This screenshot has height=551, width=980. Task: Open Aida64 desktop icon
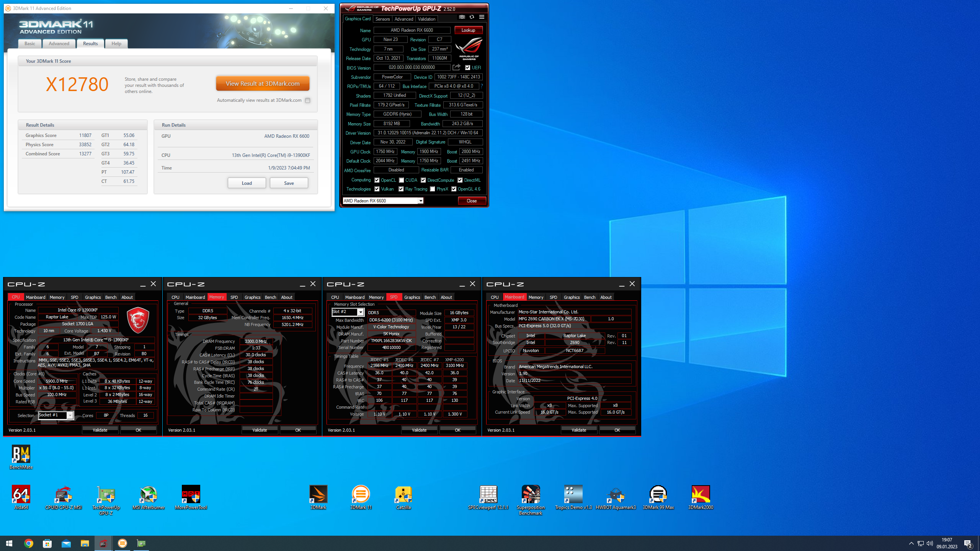click(x=21, y=497)
